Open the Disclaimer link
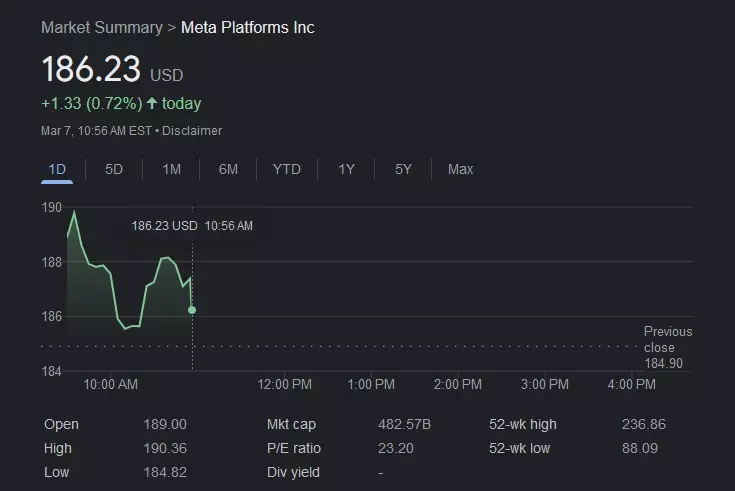 pos(192,131)
